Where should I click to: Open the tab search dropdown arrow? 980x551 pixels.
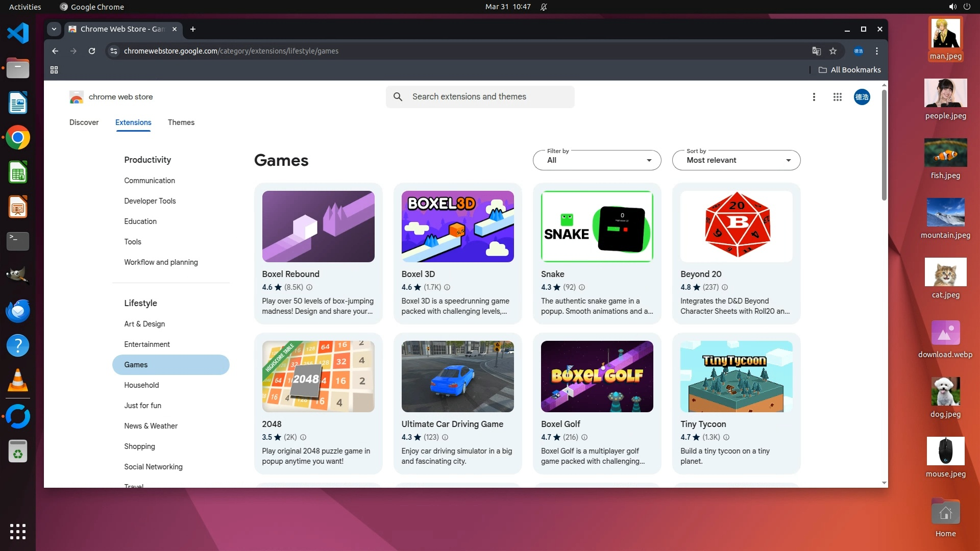[54, 29]
